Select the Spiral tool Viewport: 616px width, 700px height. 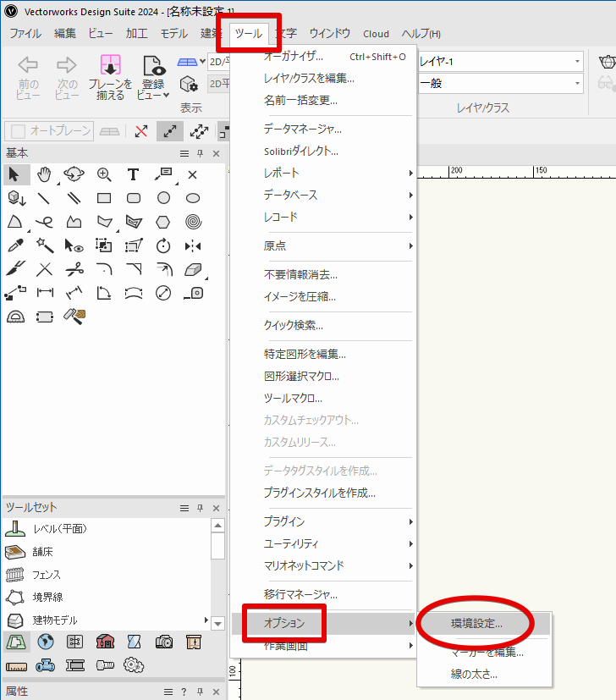(x=193, y=222)
